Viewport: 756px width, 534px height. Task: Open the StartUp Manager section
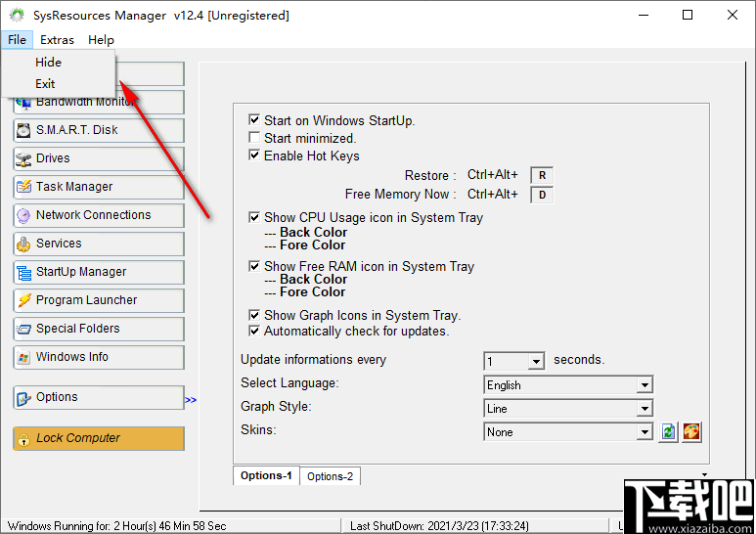coord(99,272)
